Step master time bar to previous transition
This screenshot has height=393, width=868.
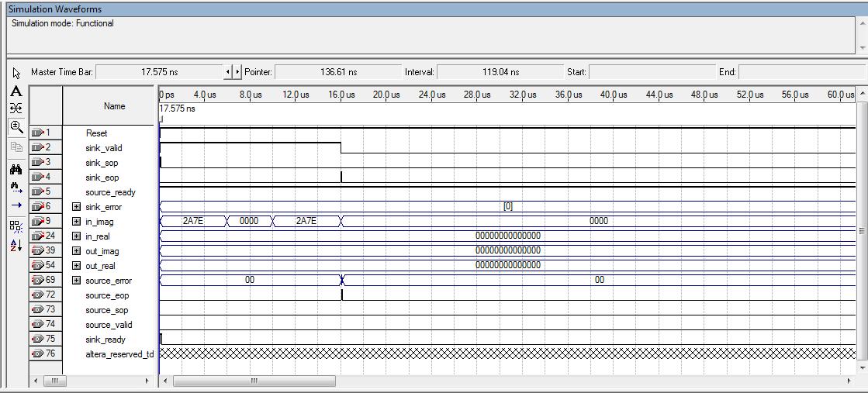pyautogui.click(x=228, y=72)
